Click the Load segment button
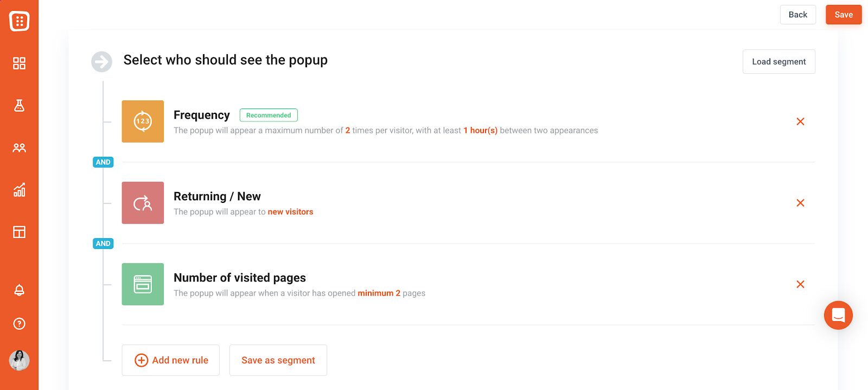The height and width of the screenshot is (390, 868). (778, 62)
